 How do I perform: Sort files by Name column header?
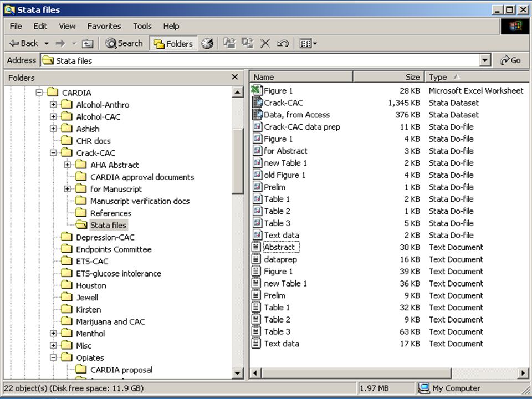[301, 77]
